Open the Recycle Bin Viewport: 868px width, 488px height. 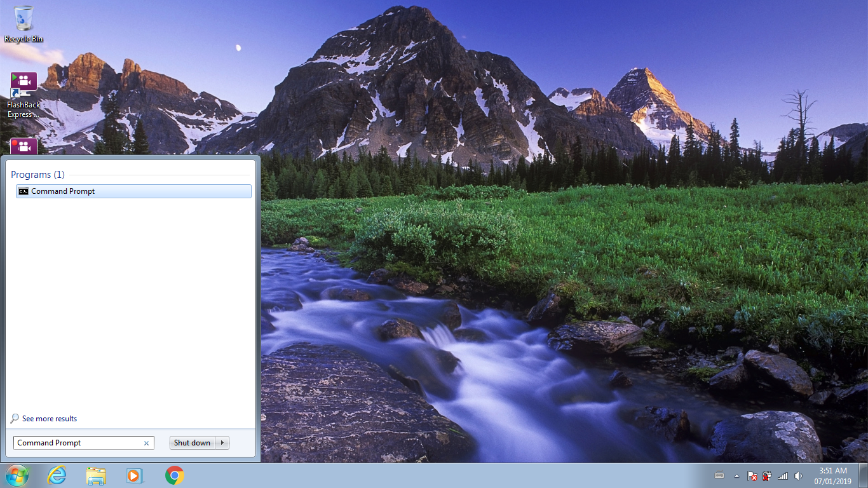(x=23, y=22)
